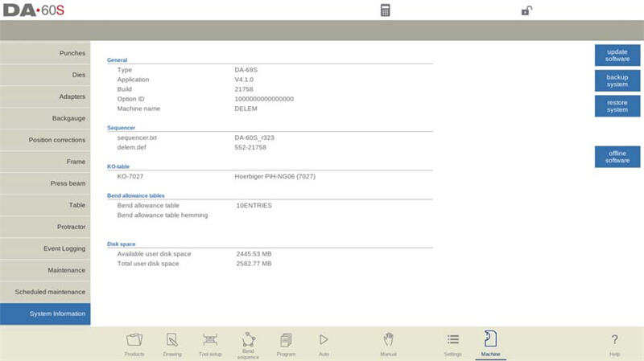Select the Punches sidebar tab

tap(45, 53)
